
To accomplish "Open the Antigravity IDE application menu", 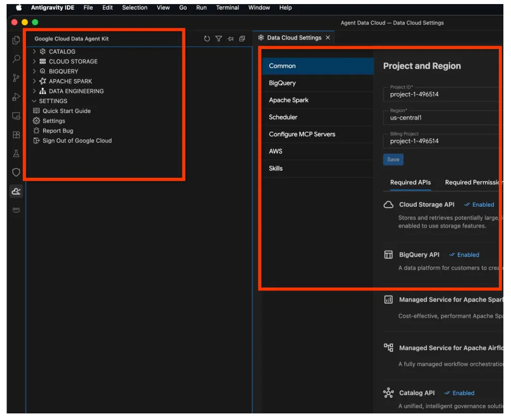I will pos(53,8).
